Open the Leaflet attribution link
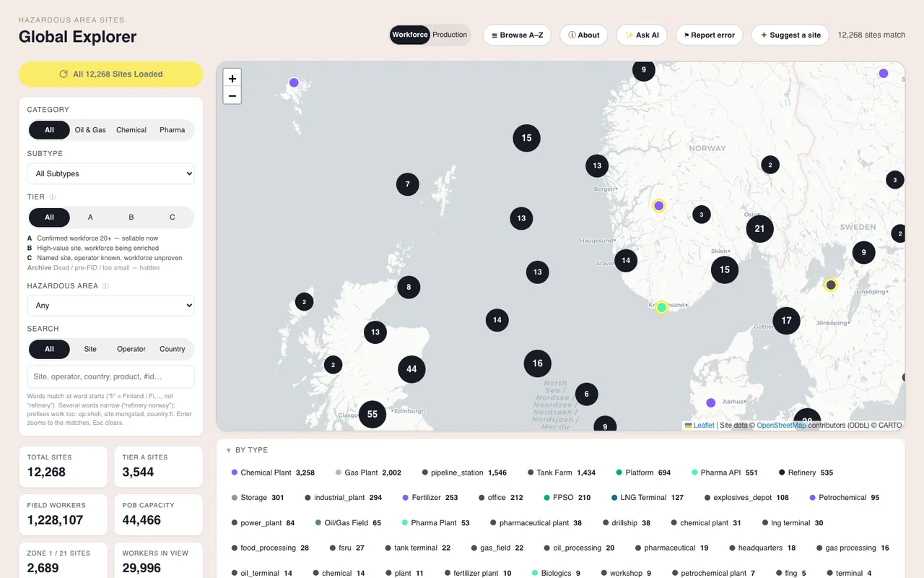Image resolution: width=924 pixels, height=578 pixels. (x=699, y=426)
